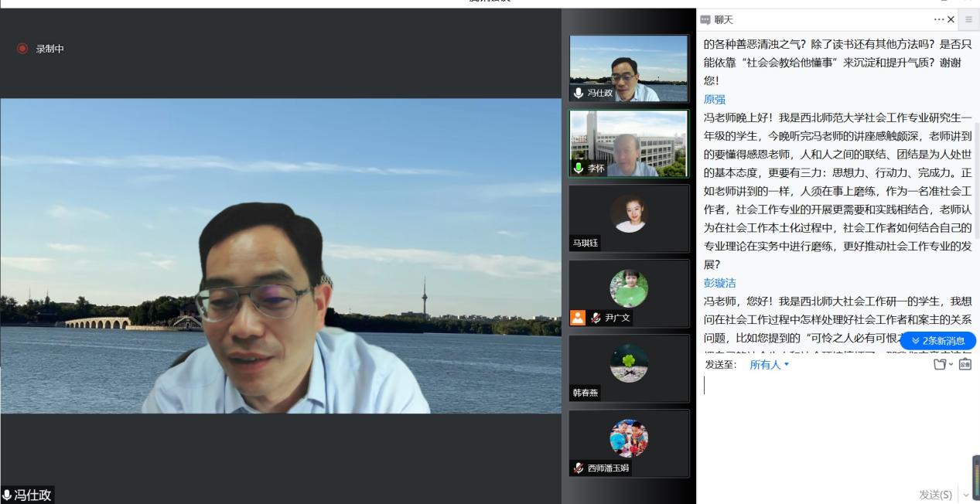
Task: Expand the arrow beside the folder icon
Action: pos(951,365)
